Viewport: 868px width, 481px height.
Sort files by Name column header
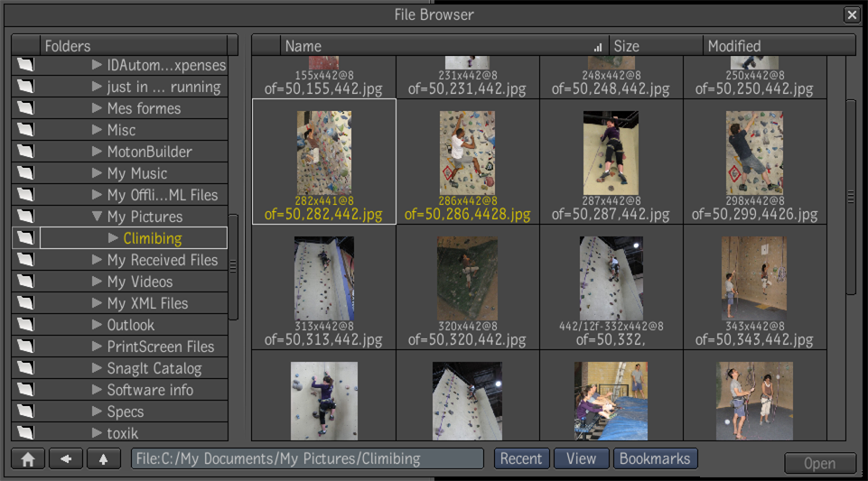(444, 45)
